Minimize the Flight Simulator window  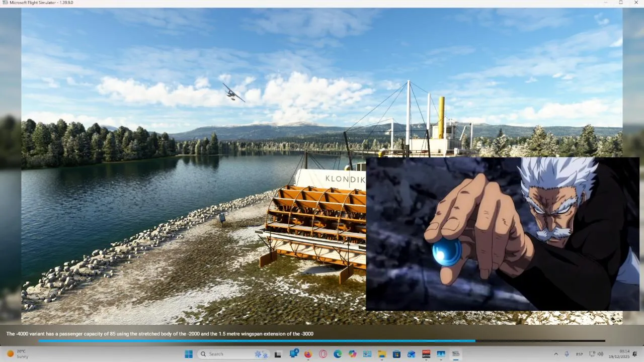(606, 3)
